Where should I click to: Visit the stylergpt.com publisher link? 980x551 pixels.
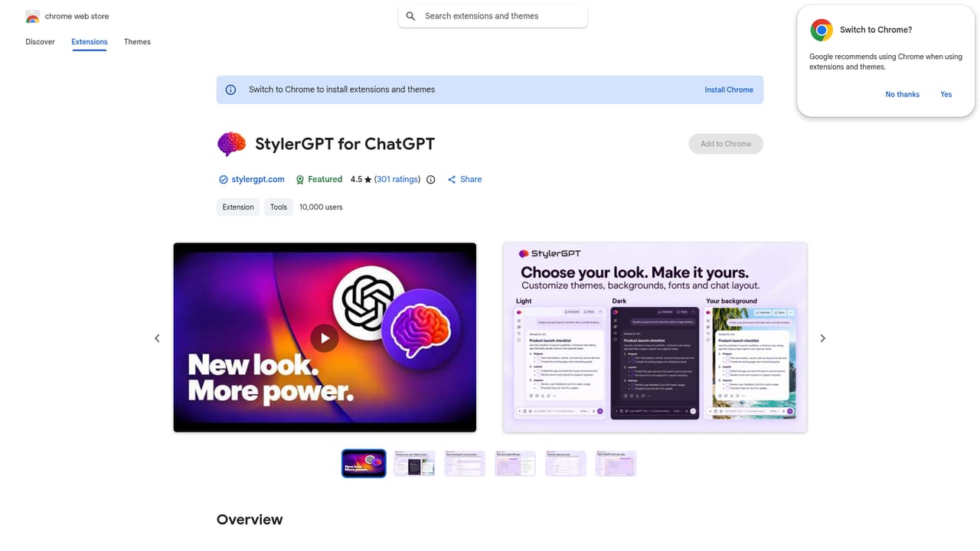(x=258, y=180)
